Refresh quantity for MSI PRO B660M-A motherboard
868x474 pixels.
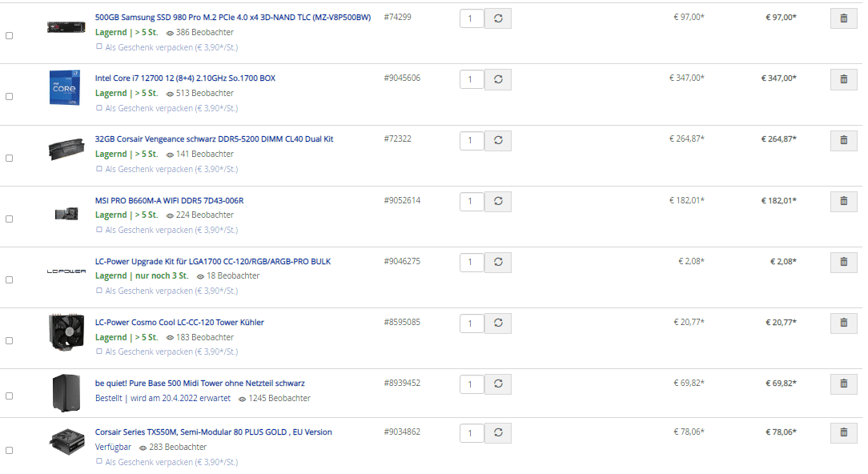pos(498,202)
